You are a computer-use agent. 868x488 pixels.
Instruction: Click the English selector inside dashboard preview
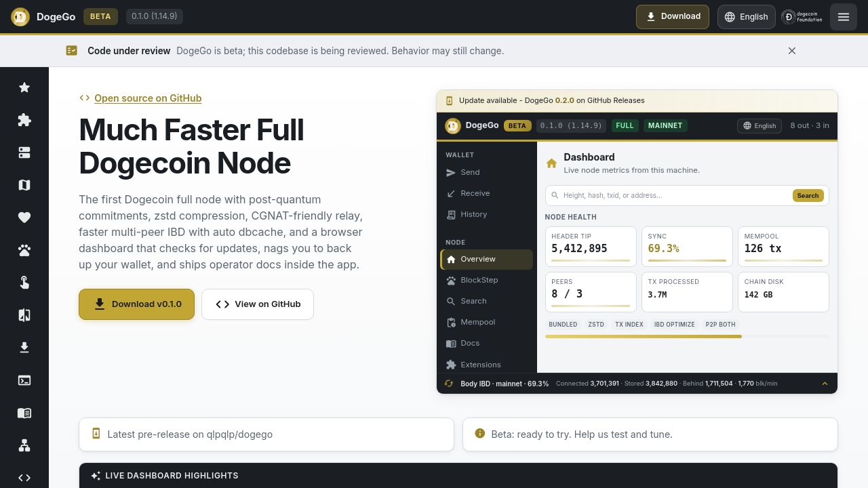coord(759,125)
